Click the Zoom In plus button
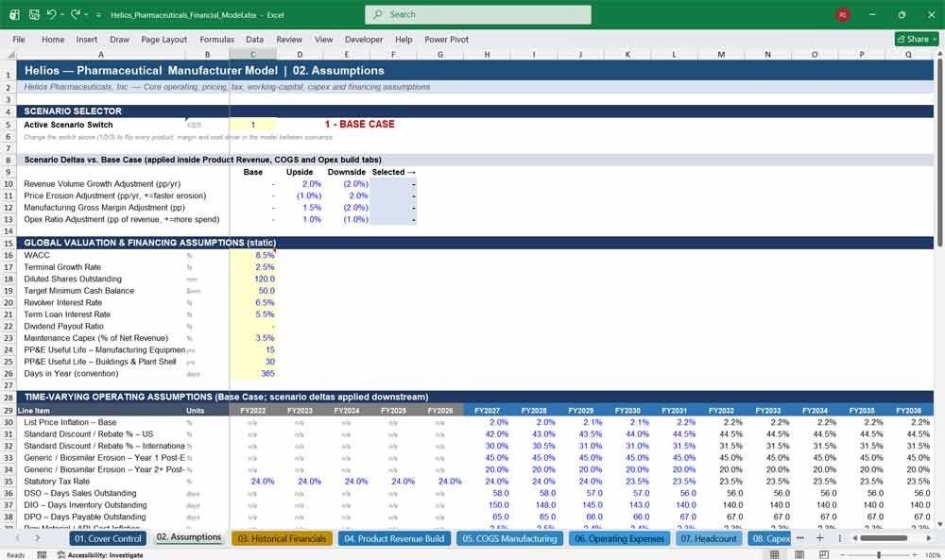The width and height of the screenshot is (945, 560). [x=916, y=554]
